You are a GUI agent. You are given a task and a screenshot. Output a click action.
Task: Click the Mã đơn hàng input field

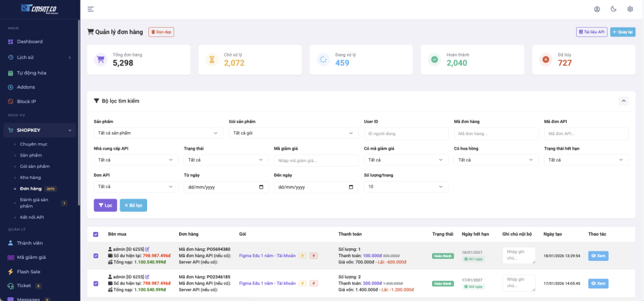[496, 133]
